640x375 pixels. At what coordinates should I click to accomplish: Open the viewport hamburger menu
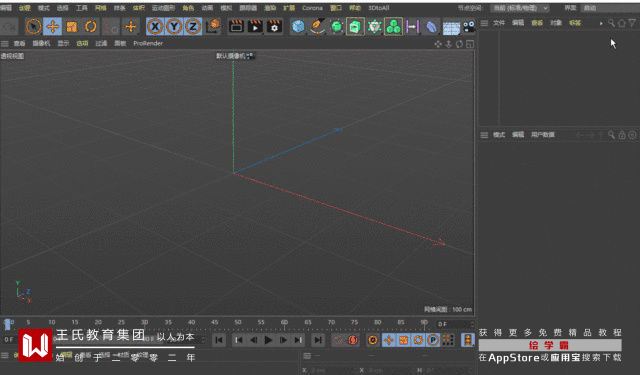point(5,44)
